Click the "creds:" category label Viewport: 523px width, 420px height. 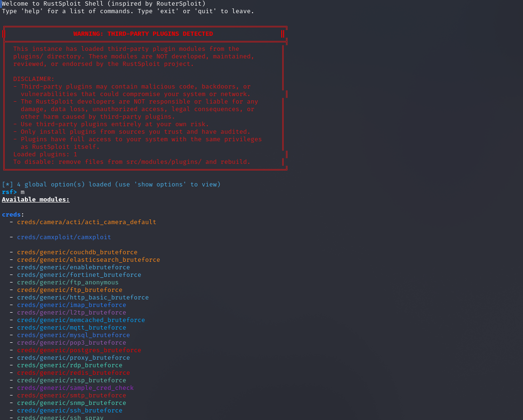(13, 215)
